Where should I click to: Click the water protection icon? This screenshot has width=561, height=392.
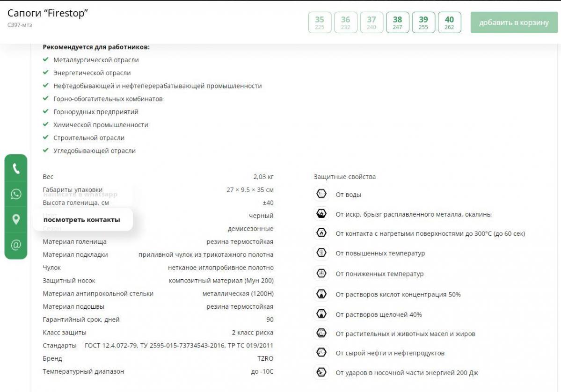coord(321,194)
